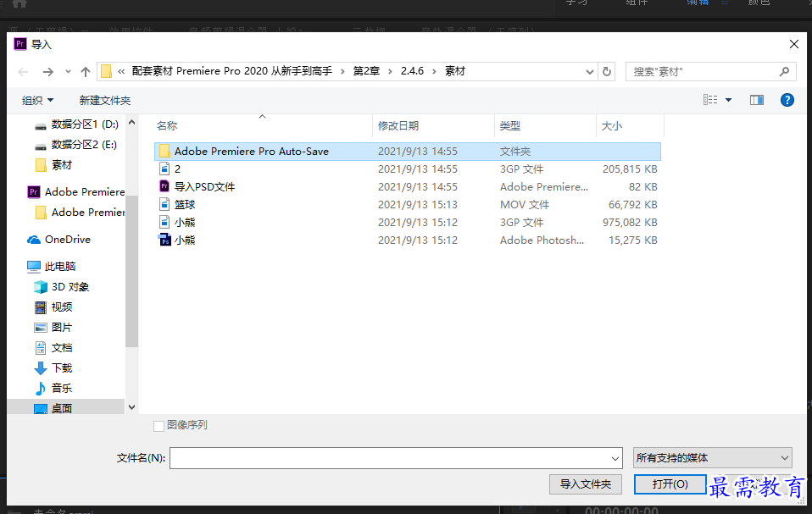Viewport: 812px width, 514px height.
Task: Select Adobe Premiere Pro Auto-Save folder
Action: pos(408,152)
